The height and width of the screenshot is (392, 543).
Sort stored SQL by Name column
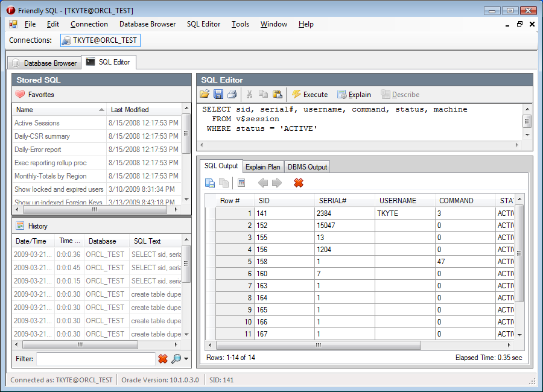(59, 110)
